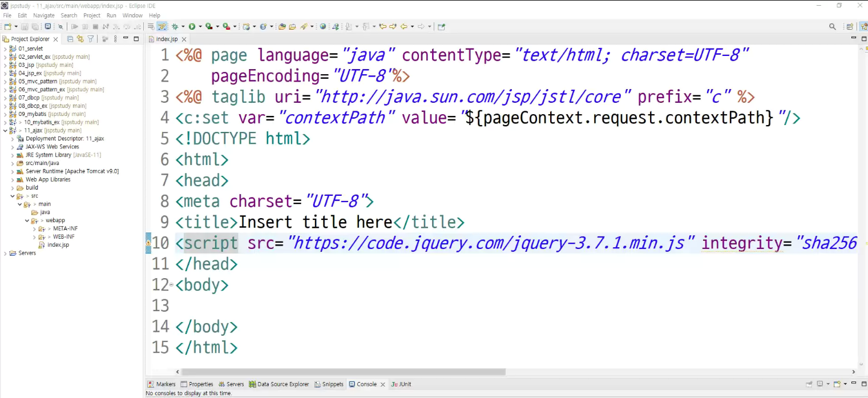Select the Web App Libraries node
868x398 pixels.
(x=48, y=179)
